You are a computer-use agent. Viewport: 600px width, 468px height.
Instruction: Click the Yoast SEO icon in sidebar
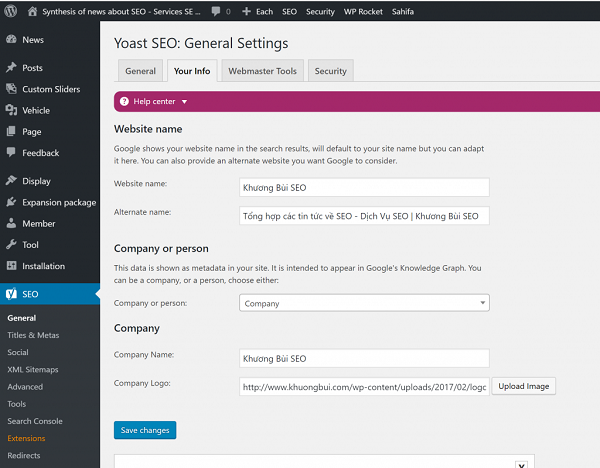[x=11, y=294]
